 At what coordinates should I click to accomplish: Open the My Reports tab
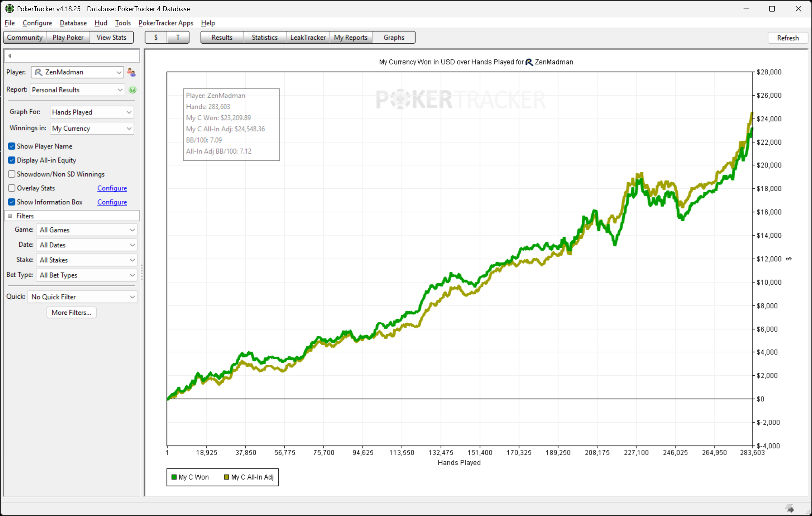coord(351,38)
